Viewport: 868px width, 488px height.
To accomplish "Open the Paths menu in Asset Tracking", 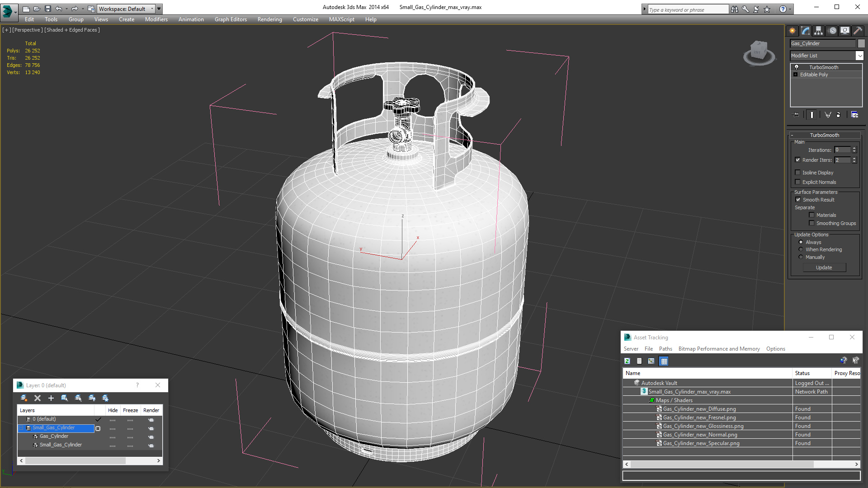I will pyautogui.click(x=665, y=349).
